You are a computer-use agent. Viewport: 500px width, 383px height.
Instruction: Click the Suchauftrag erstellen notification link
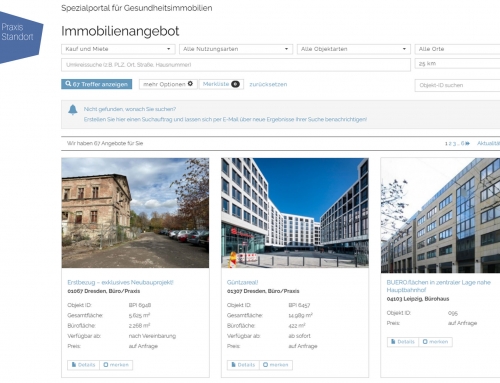(225, 119)
